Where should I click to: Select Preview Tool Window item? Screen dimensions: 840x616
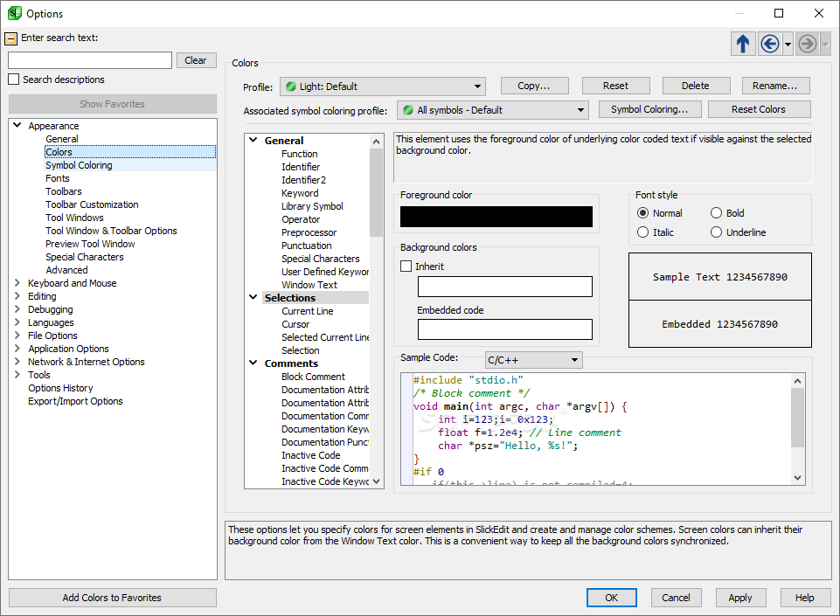click(90, 244)
